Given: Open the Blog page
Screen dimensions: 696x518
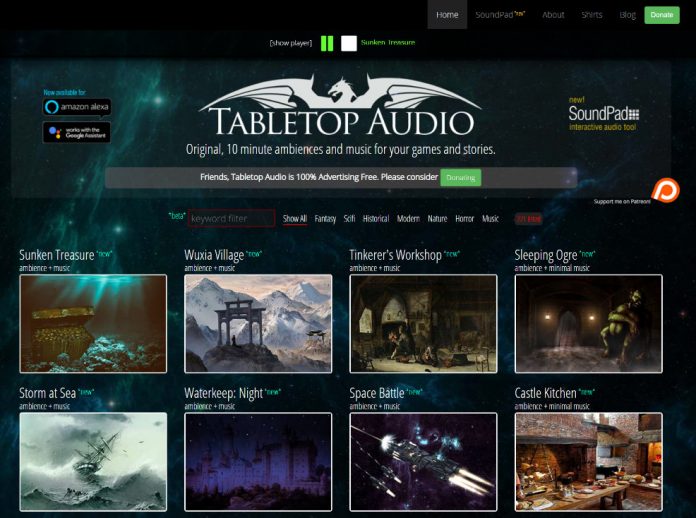Looking at the screenshot, I should click(627, 15).
